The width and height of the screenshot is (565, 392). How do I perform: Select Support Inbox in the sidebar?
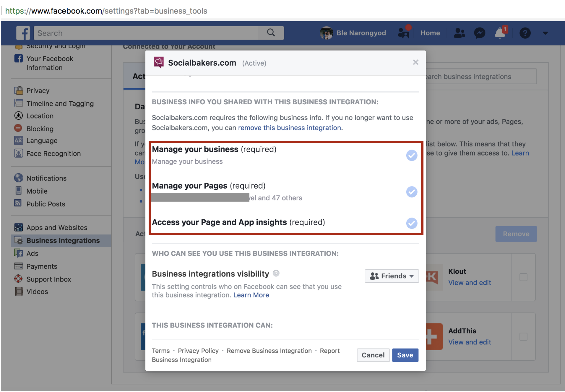pyautogui.click(x=49, y=279)
